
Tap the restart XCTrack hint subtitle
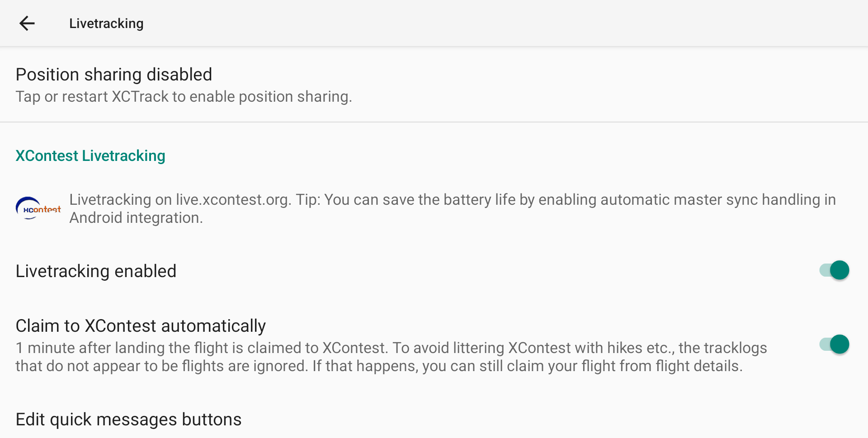184,97
